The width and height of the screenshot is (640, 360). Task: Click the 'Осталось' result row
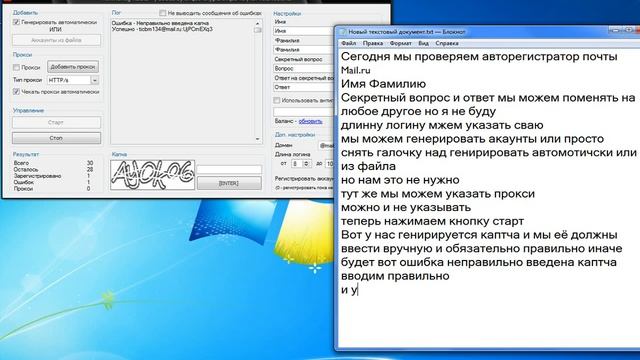click(x=53, y=169)
